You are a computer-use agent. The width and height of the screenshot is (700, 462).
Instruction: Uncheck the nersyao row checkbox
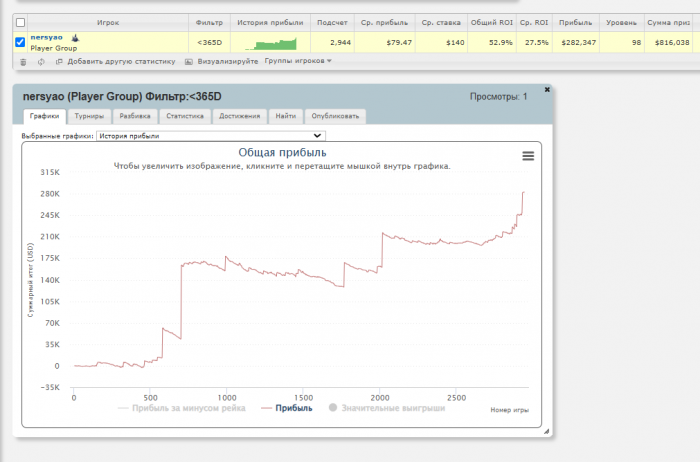point(20,42)
